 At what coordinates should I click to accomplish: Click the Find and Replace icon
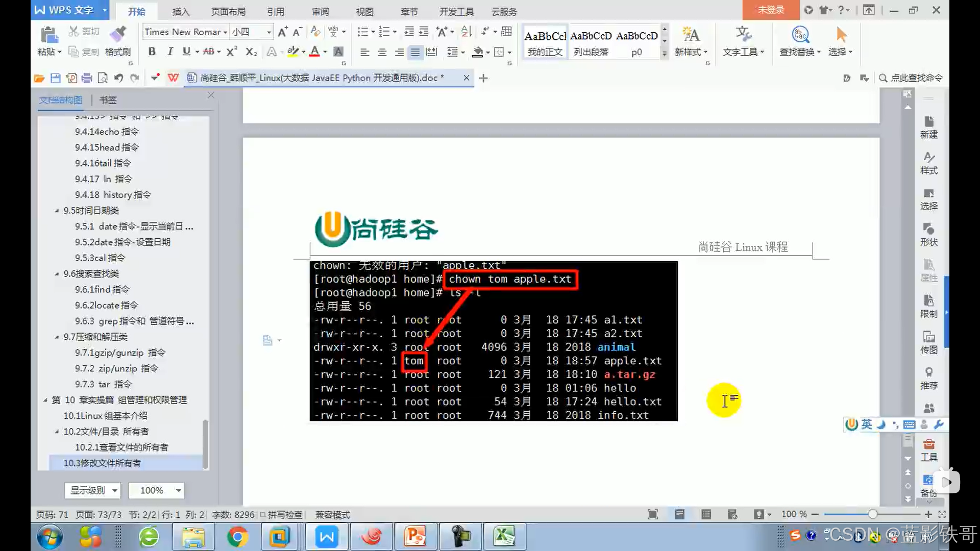click(x=800, y=35)
